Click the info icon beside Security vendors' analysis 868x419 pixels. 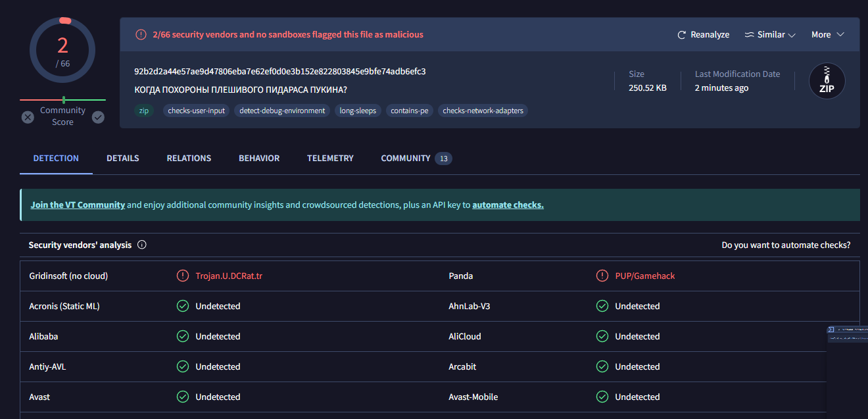click(x=142, y=245)
